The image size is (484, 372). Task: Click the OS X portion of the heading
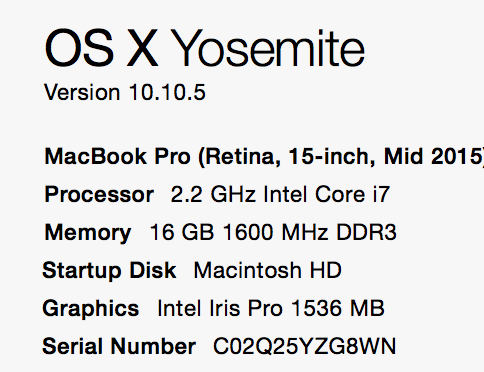tap(101, 48)
